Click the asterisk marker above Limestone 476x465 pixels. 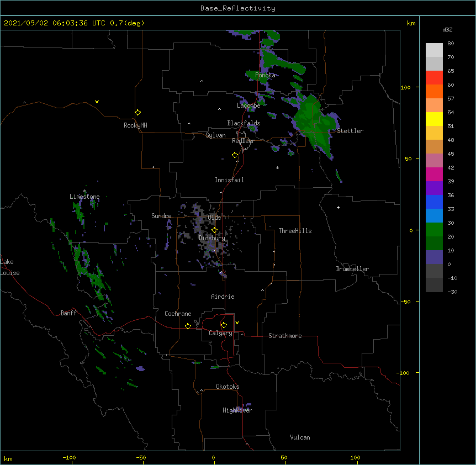tap(84, 191)
